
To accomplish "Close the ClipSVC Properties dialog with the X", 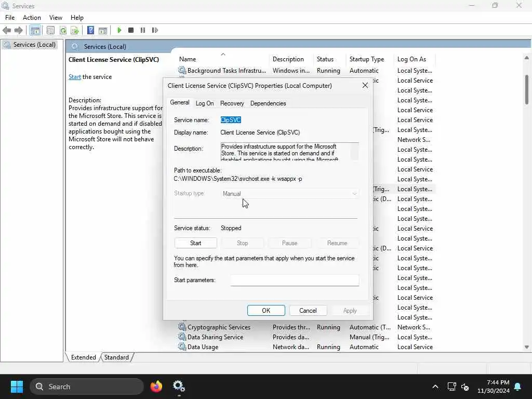I will coord(365,86).
